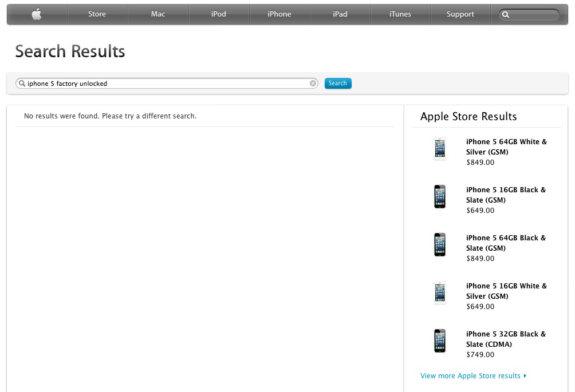Viewport: 575px width, 392px height.
Task: Click the Apple Store Results heading
Action: click(468, 116)
